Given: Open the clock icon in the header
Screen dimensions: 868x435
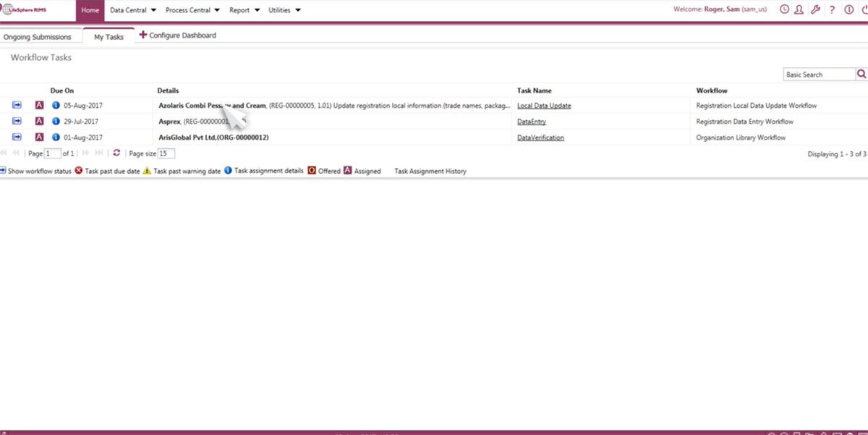Looking at the screenshot, I should [x=784, y=10].
